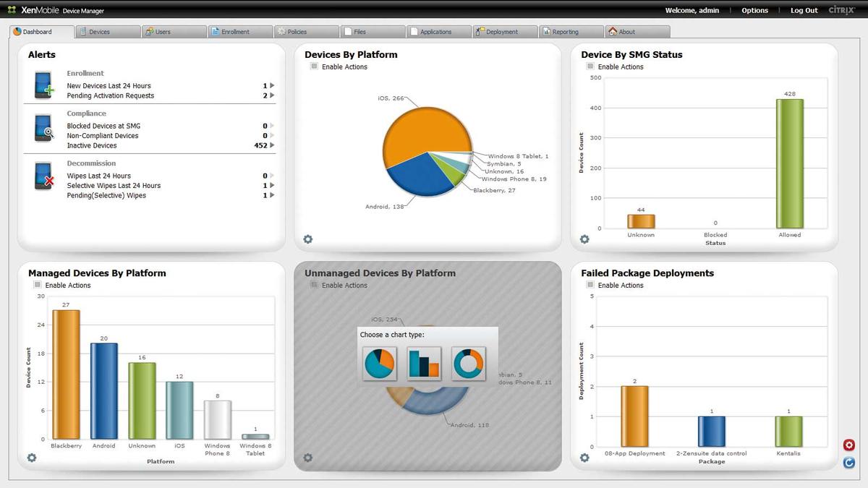Expand Selective Wipes Last 24 Hours arrow
868x488 pixels.
click(272, 185)
